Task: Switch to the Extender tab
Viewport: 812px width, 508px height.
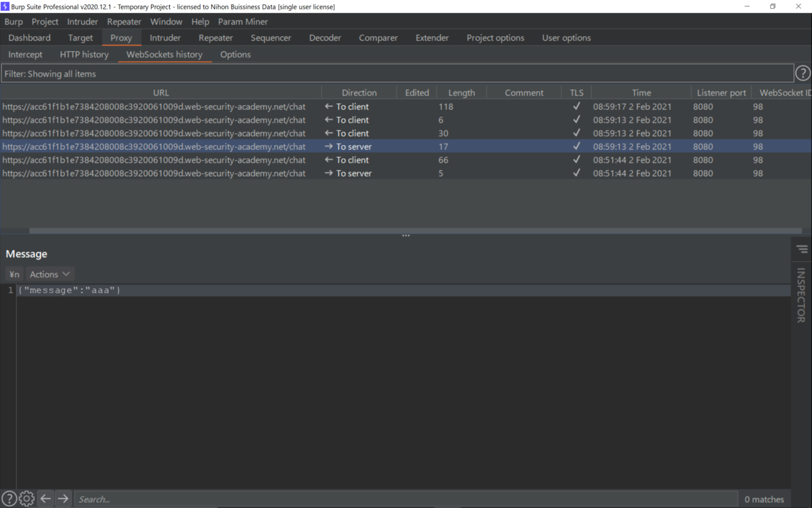Action: [432, 38]
